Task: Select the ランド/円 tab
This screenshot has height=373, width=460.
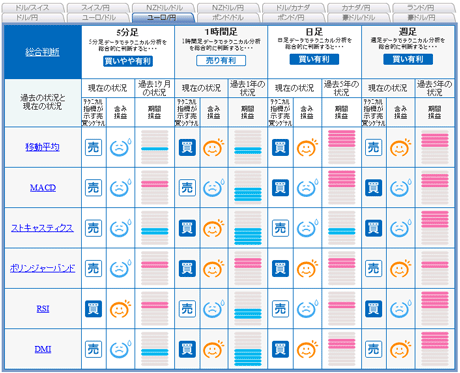Action: click(x=423, y=8)
